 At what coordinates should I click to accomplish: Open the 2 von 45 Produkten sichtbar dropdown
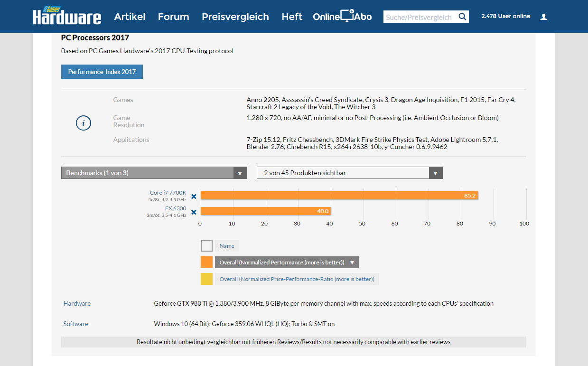point(350,173)
